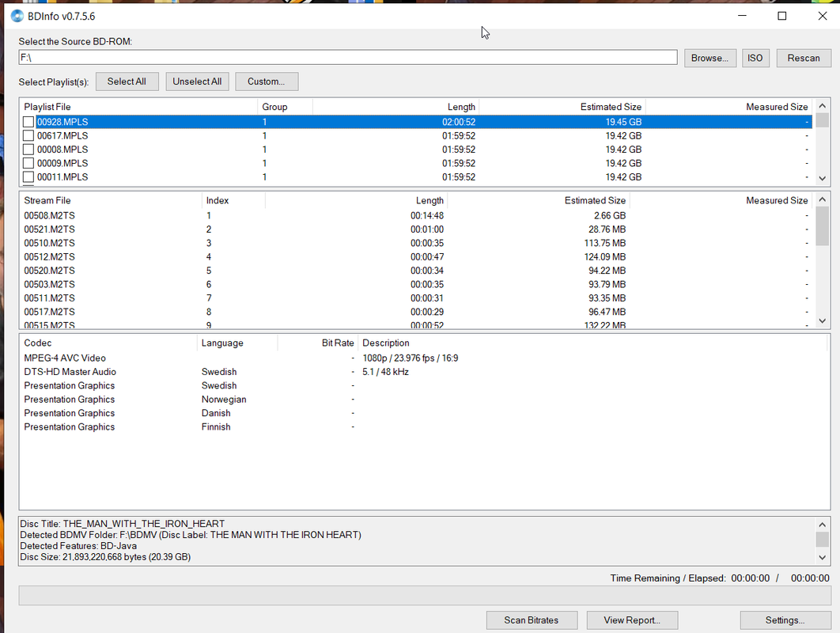Sort playlist list by Length header
Viewport: 840px width, 633px height.
point(395,107)
